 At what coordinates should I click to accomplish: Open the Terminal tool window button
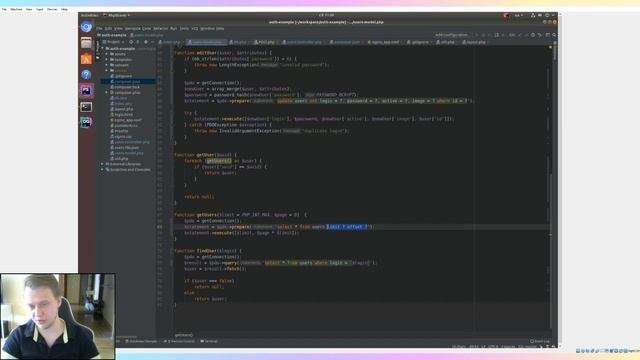click(x=209, y=341)
